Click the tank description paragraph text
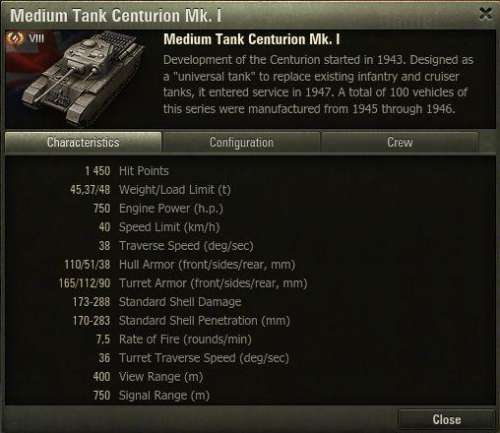The height and width of the screenshot is (433, 500). coord(318,84)
